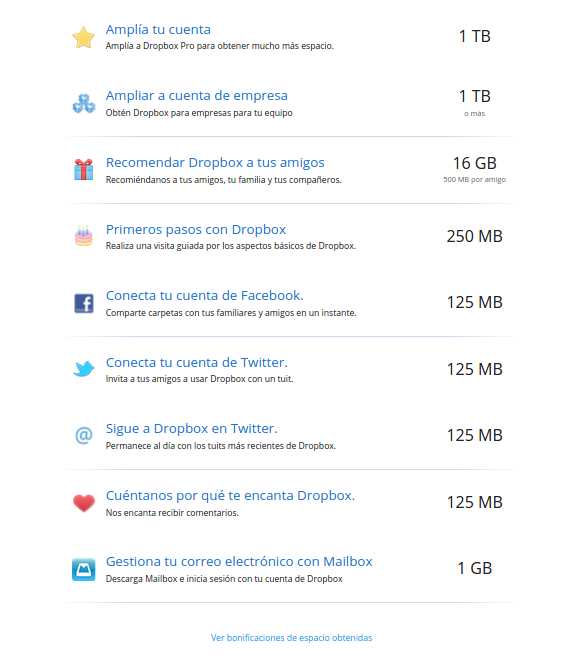Click the Mailbox app icon
This screenshot has width=574, height=662.
point(84,569)
